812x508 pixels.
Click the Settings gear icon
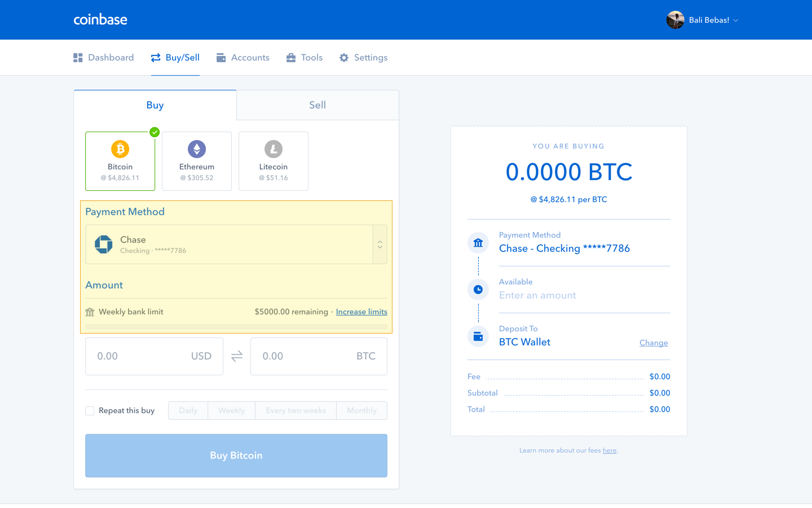(x=344, y=58)
